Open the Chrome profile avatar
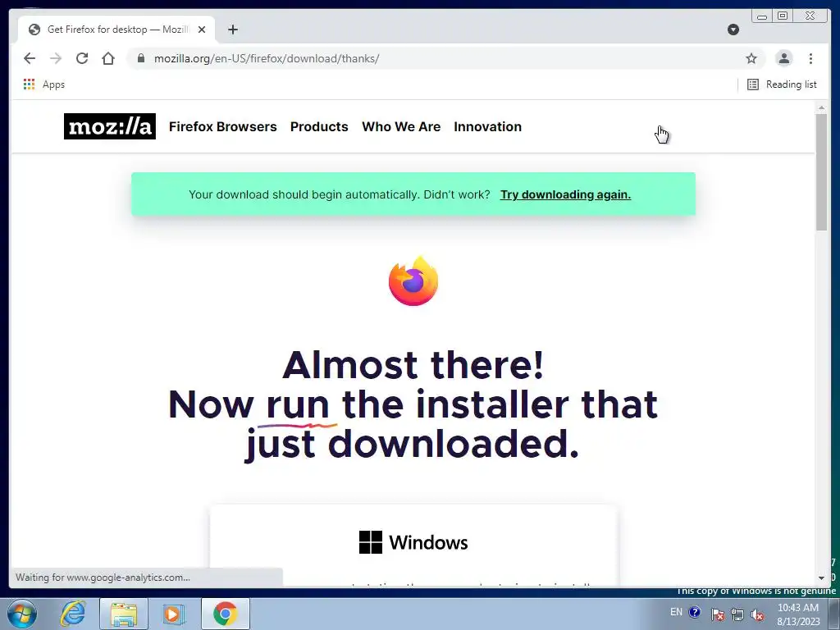This screenshot has height=630, width=840. [783, 58]
